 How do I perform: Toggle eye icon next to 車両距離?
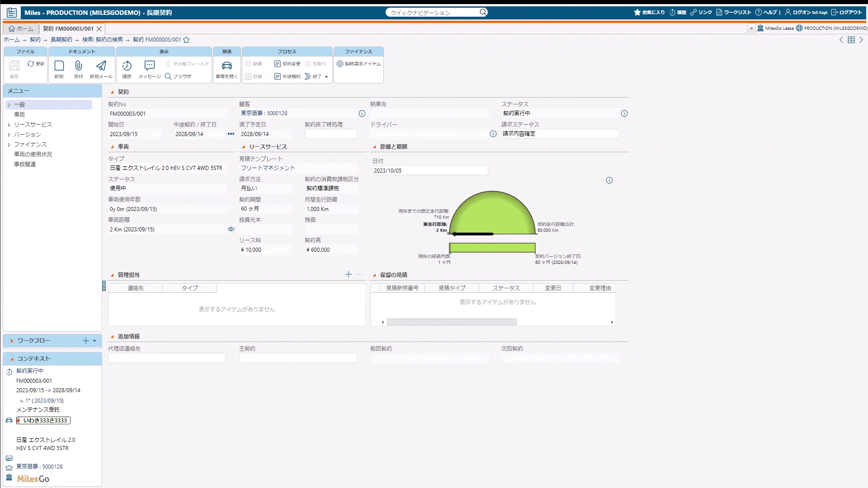tap(231, 229)
